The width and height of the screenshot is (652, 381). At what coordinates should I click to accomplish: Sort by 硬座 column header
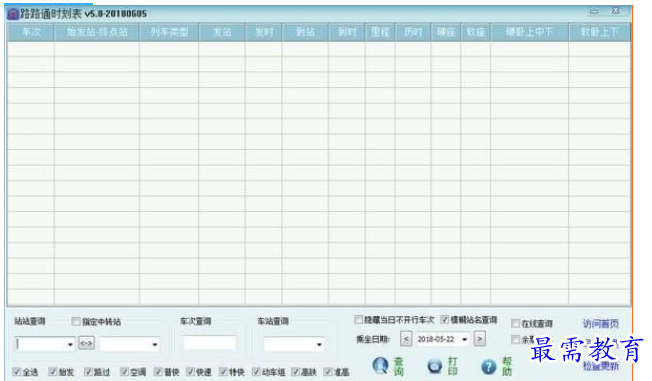[446, 32]
